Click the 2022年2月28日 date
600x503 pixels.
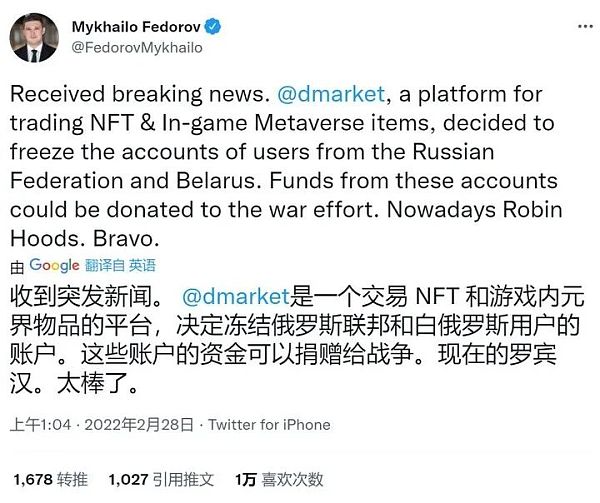tap(139, 425)
